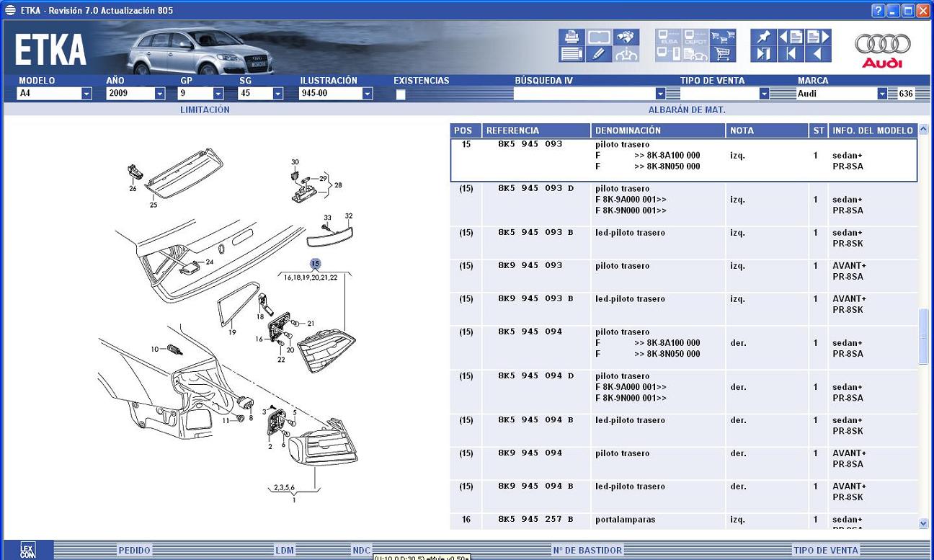This screenshot has width=934, height=560.
Task: Click the printer icon in the toolbar
Action: [x=571, y=37]
